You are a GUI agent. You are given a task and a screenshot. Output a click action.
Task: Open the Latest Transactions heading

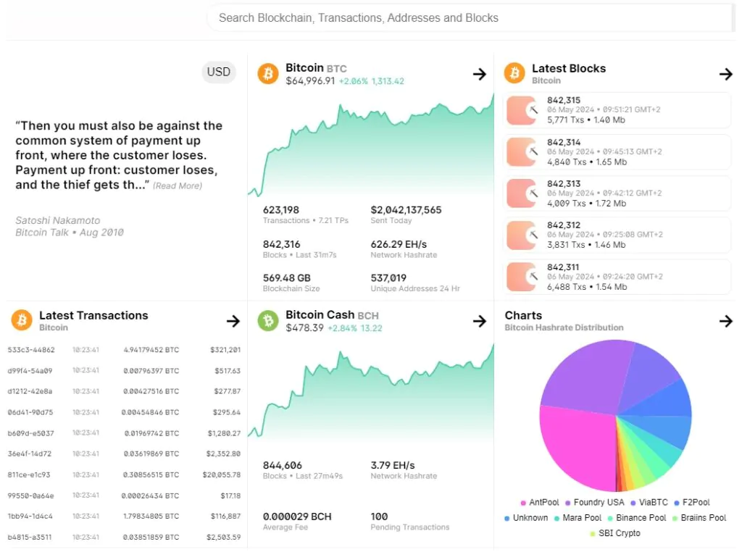coord(93,315)
